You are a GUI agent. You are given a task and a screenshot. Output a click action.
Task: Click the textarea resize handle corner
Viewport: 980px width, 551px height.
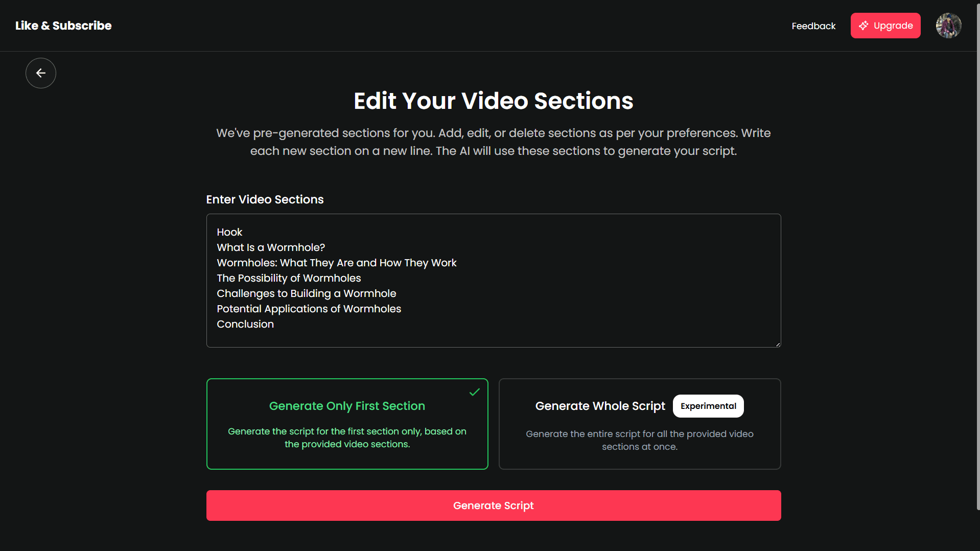(x=778, y=345)
